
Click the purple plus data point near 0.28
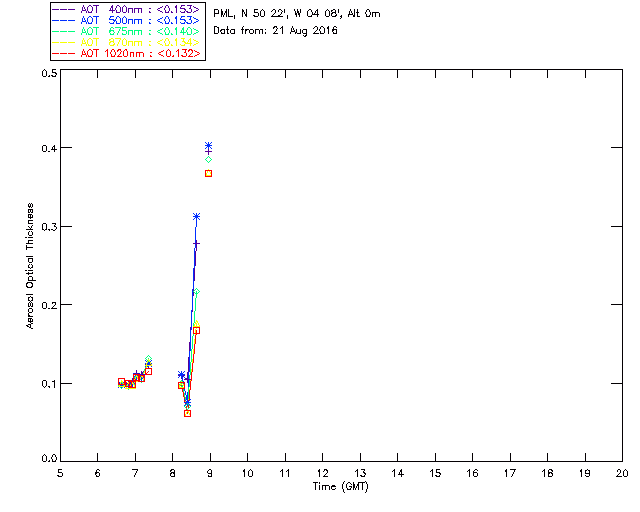(x=196, y=244)
